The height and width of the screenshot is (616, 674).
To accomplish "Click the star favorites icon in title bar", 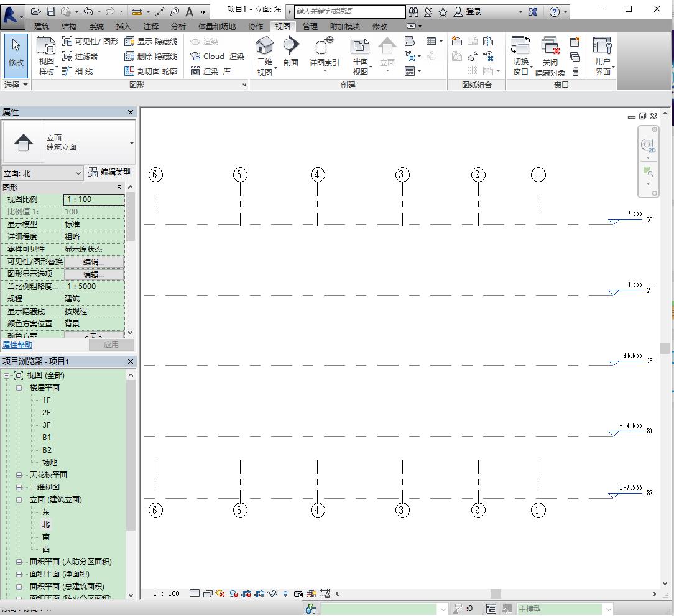I will coord(443,12).
